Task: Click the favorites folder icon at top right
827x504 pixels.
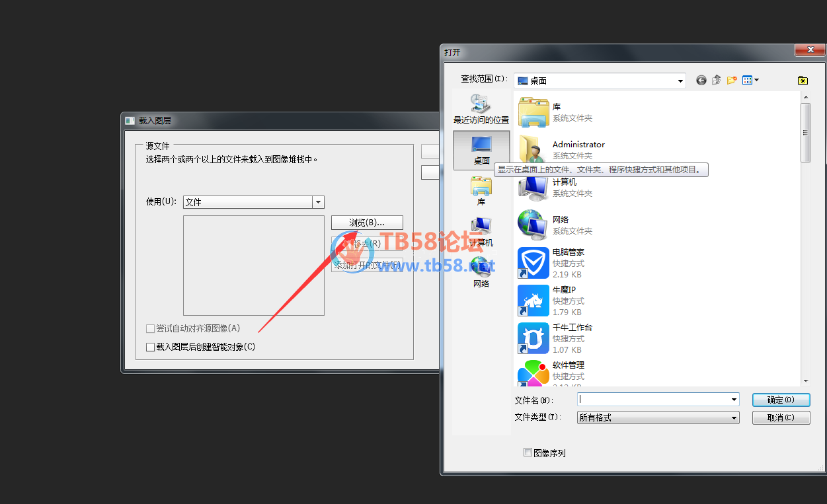Action: tap(803, 81)
